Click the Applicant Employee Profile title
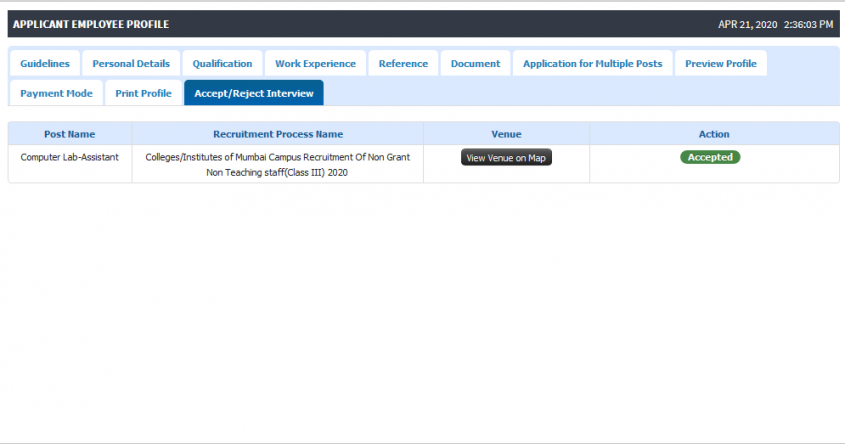The width and height of the screenshot is (845, 444). (91, 24)
